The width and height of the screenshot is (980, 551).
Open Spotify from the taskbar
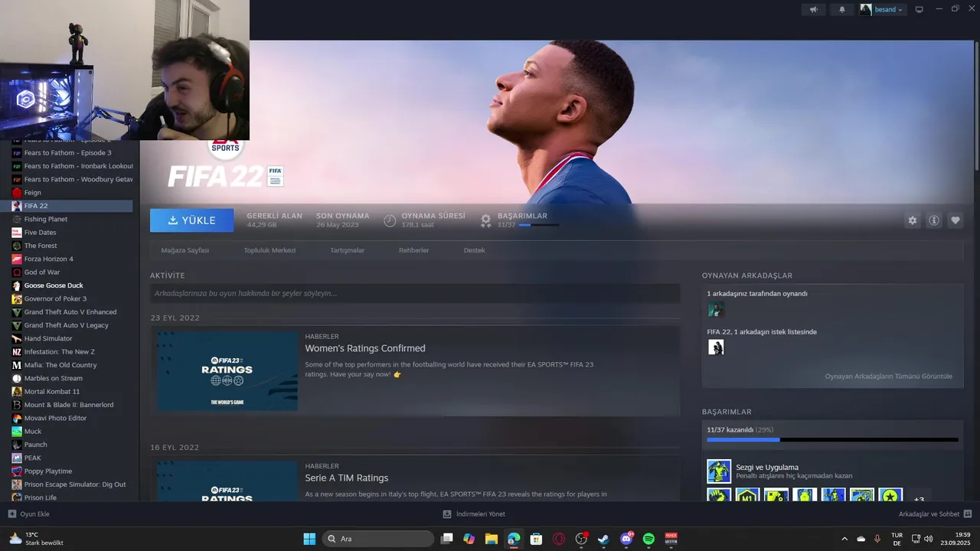648,539
